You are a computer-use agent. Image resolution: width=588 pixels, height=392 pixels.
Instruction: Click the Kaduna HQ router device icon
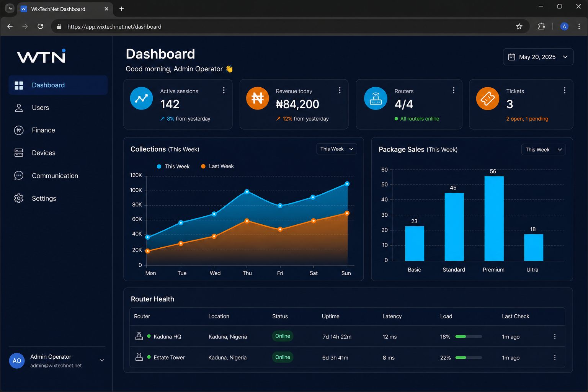139,336
